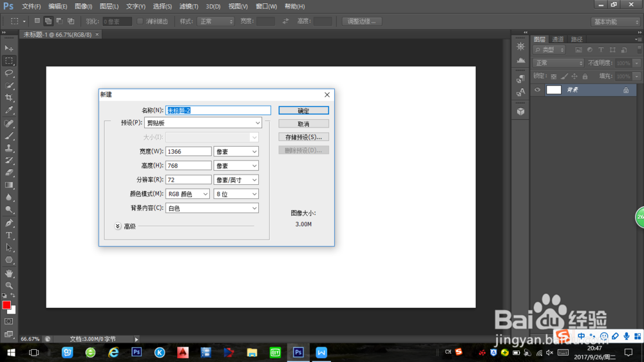Click the 存储预设(S)... button
Screen dimensions: 644x362
click(x=303, y=137)
